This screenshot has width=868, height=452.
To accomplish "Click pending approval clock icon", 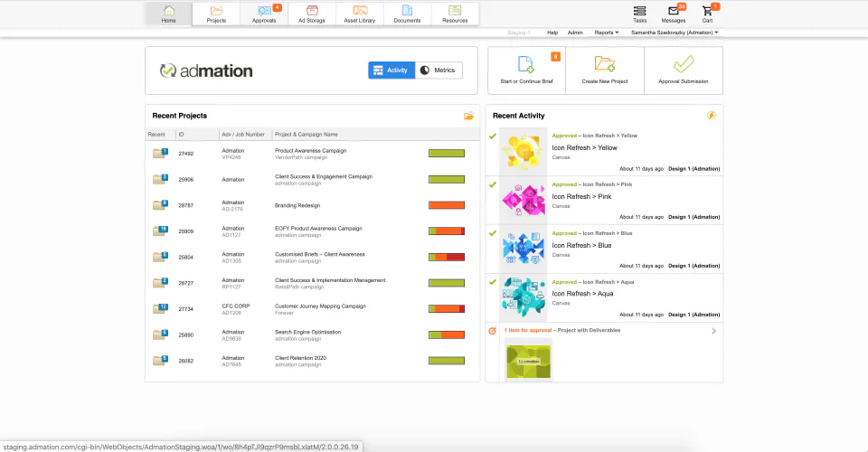I will click(492, 331).
